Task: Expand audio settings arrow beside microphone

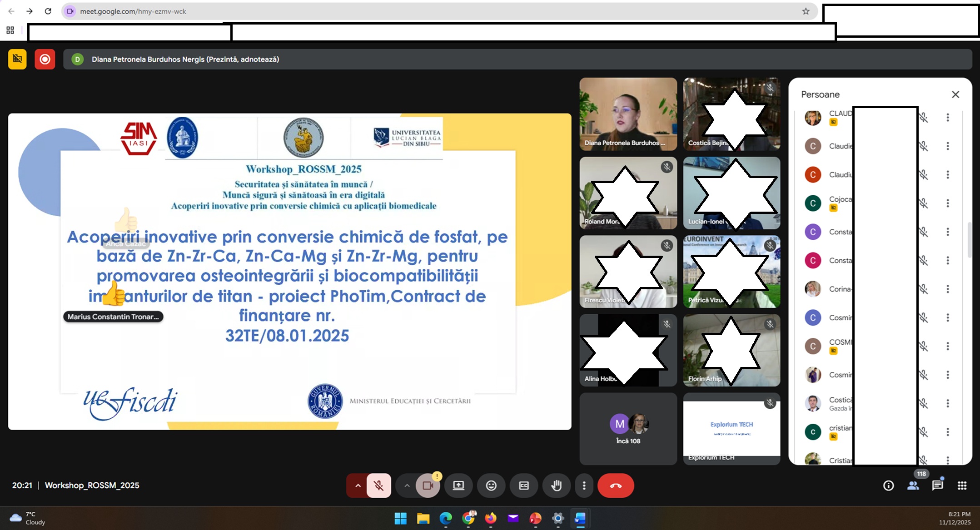Action: tap(358, 485)
